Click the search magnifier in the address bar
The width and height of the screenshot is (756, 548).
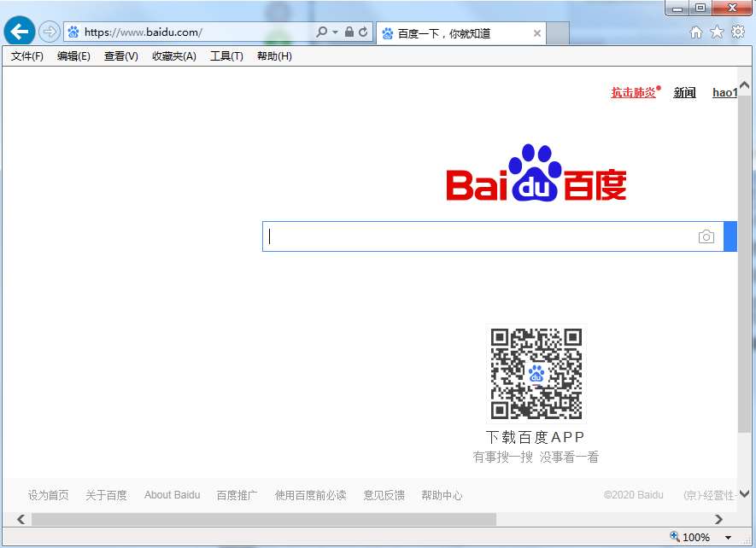(321, 32)
